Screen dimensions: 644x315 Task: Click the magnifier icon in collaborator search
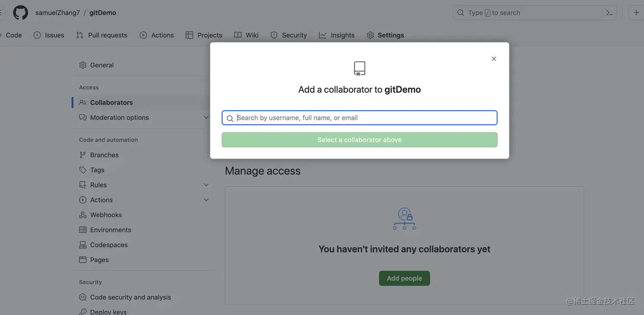[230, 118]
